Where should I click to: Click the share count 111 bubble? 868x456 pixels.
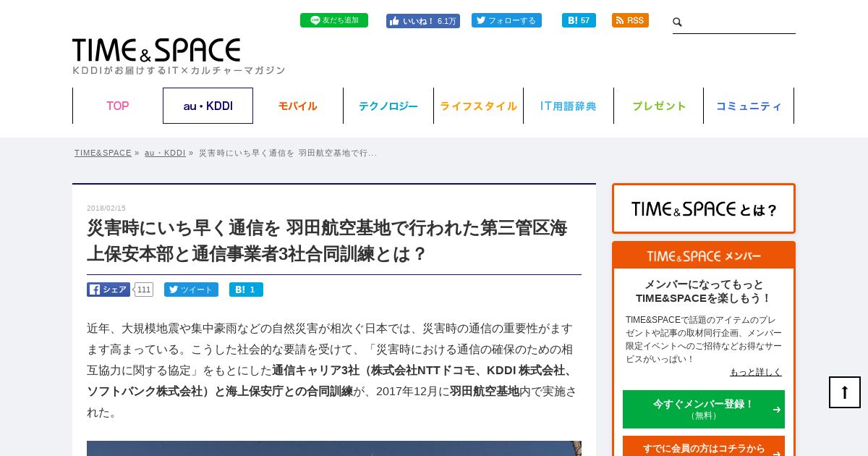click(144, 290)
